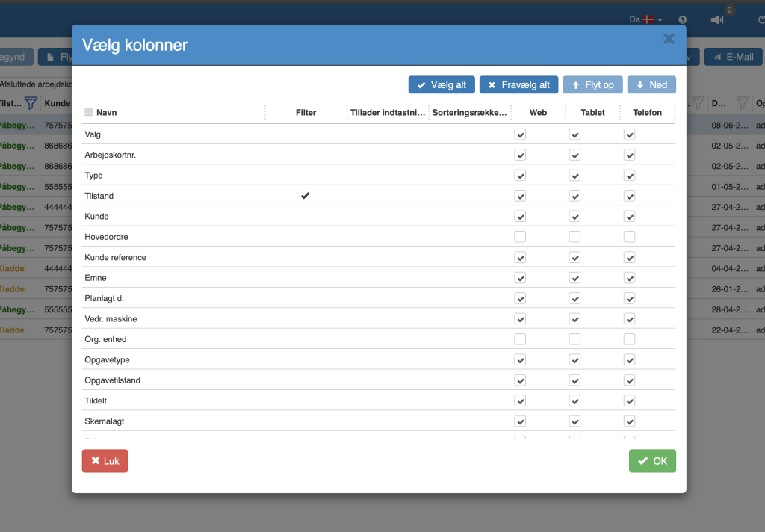Click the E-Mail button in background page
Screen dimensions: 765x532
pos(734,57)
